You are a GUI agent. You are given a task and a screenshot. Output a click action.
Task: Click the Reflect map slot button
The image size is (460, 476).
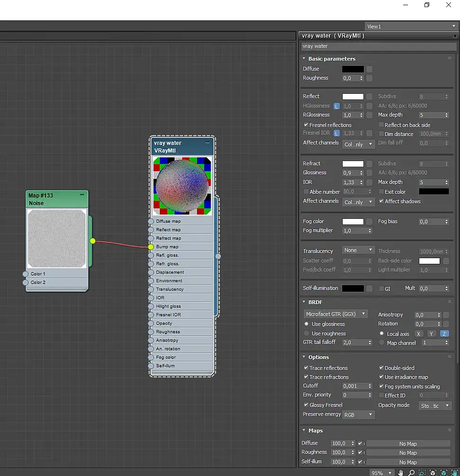coord(369,97)
